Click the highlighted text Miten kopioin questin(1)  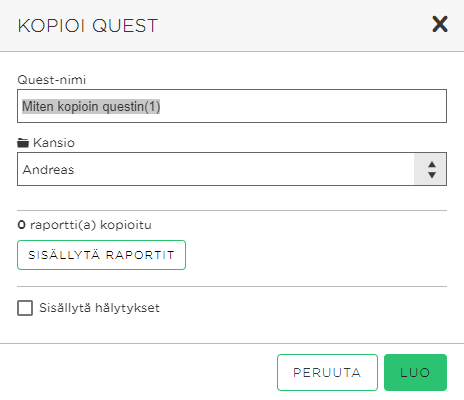91,107
